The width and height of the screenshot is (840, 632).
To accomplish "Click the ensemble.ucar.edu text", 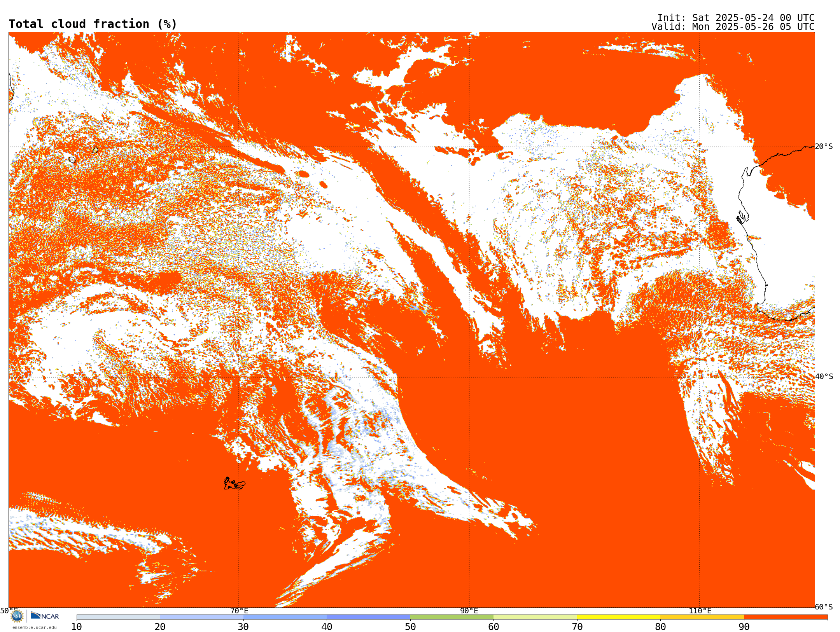I will point(34,627).
